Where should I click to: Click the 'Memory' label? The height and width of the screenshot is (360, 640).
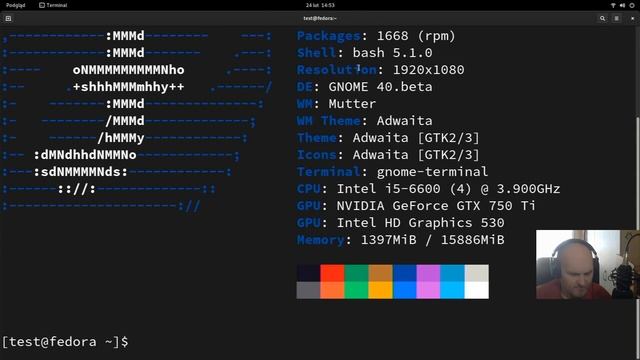click(321, 240)
